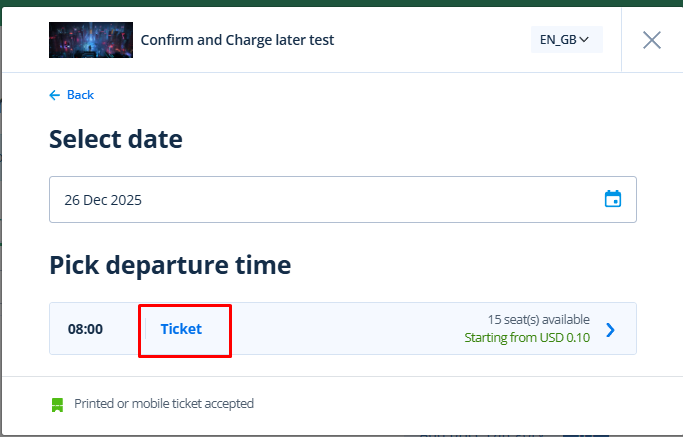Image resolution: width=683 pixels, height=437 pixels.
Task: Click the divider line left of Ticket
Action: (145, 329)
